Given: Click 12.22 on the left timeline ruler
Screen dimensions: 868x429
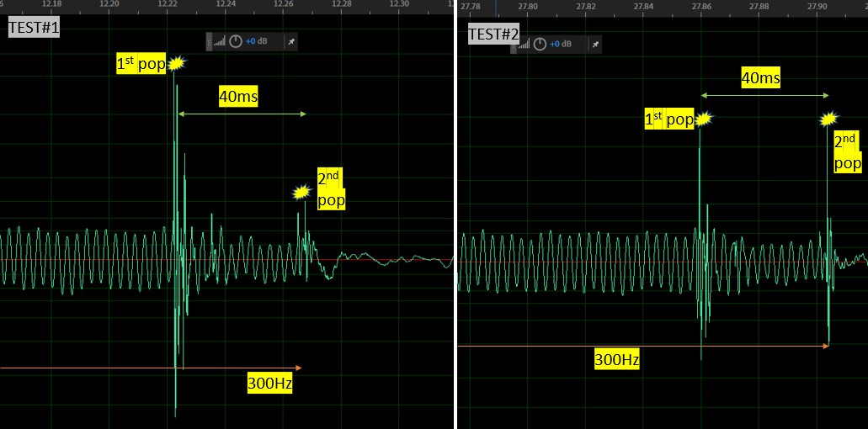Looking at the screenshot, I should [x=168, y=3].
